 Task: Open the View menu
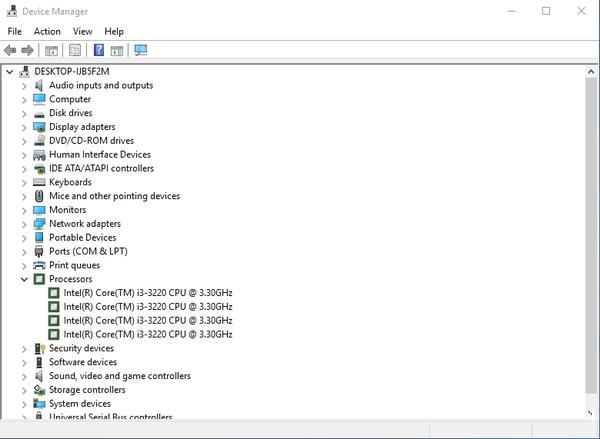coord(83,31)
